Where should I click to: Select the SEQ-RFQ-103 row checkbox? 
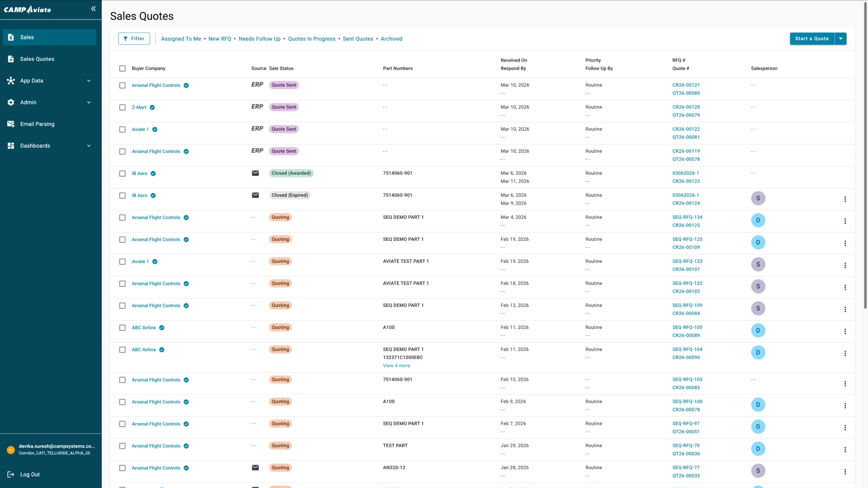(122, 380)
